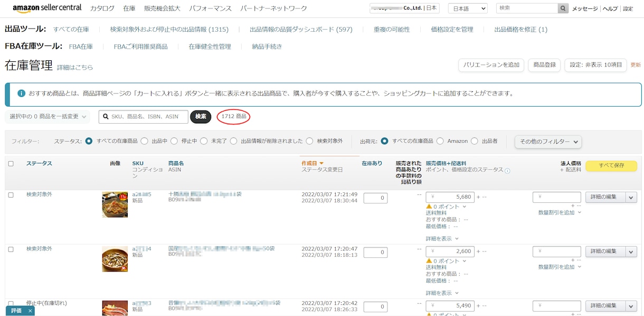The image size is (644, 316).
Task: Check the checkbox for the 5,680 yen row
Action: point(11,195)
